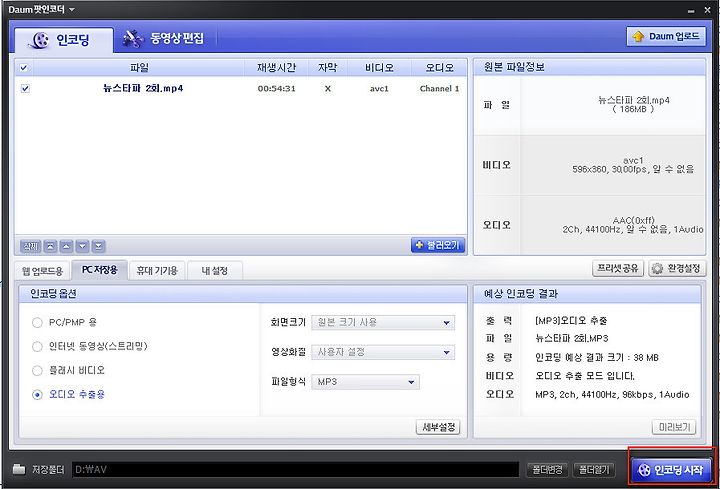Click the 저장폴더 folder icon
Viewport: 720px width, 489px height.
[x=19, y=469]
